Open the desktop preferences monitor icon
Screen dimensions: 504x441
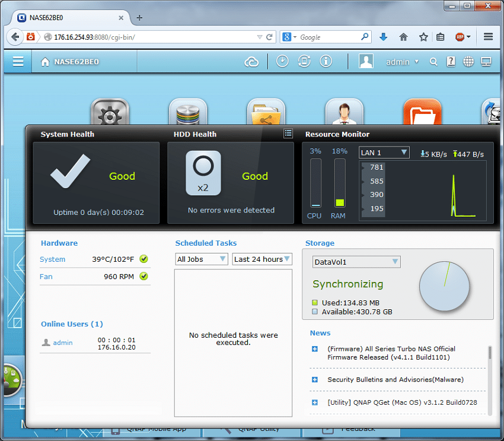click(486, 62)
